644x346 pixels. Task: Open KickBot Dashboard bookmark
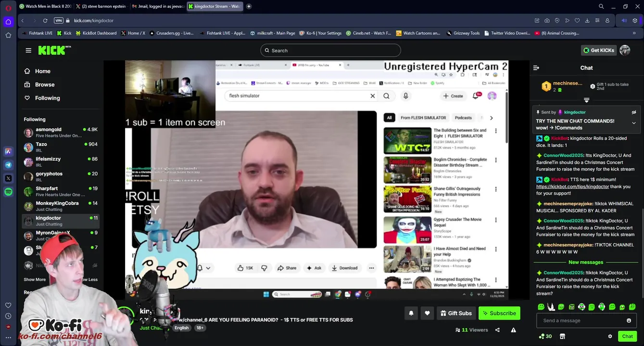point(96,33)
